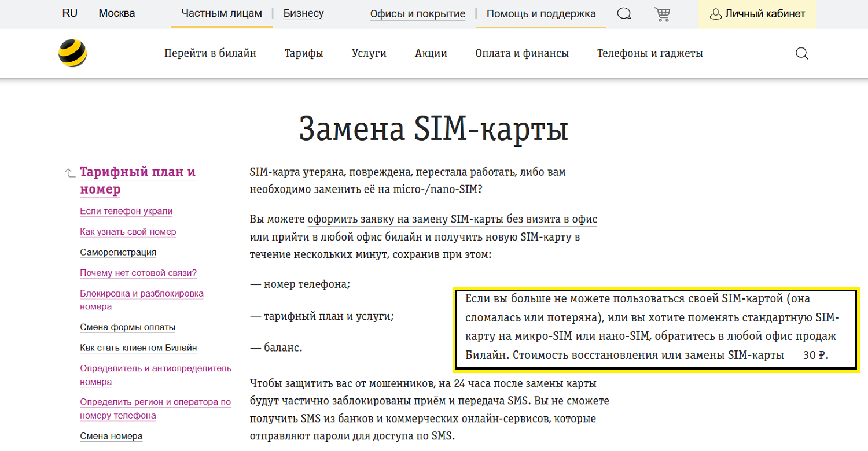Click the text — номер телефона;
The width and height of the screenshot is (868, 451).
pyautogui.click(x=300, y=284)
